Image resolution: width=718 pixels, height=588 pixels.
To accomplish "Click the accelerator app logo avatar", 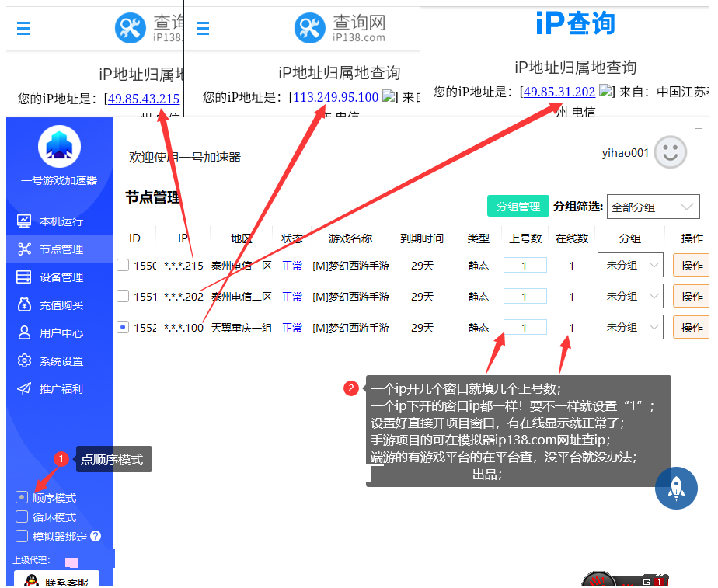I will 60,147.
